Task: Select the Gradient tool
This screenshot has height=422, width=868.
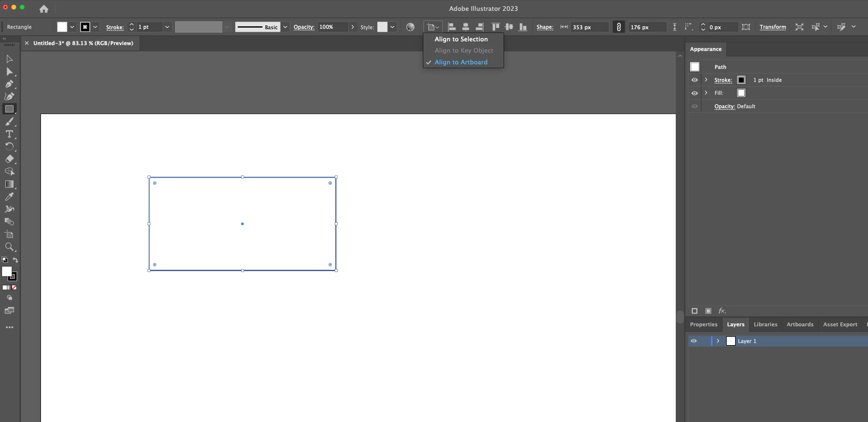Action: 9,184
